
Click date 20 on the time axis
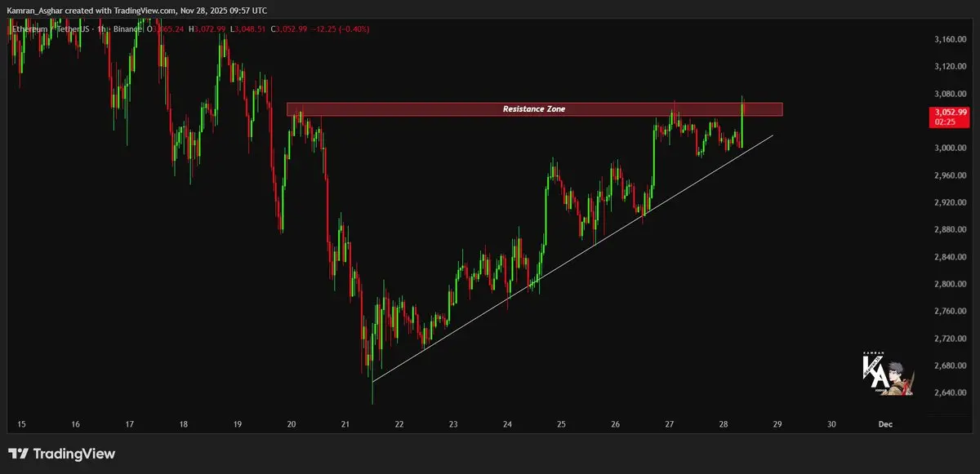(292, 424)
